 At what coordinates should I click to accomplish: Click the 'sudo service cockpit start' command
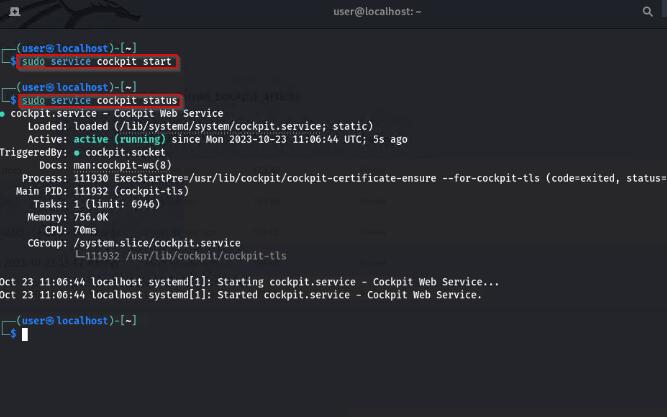pos(98,62)
